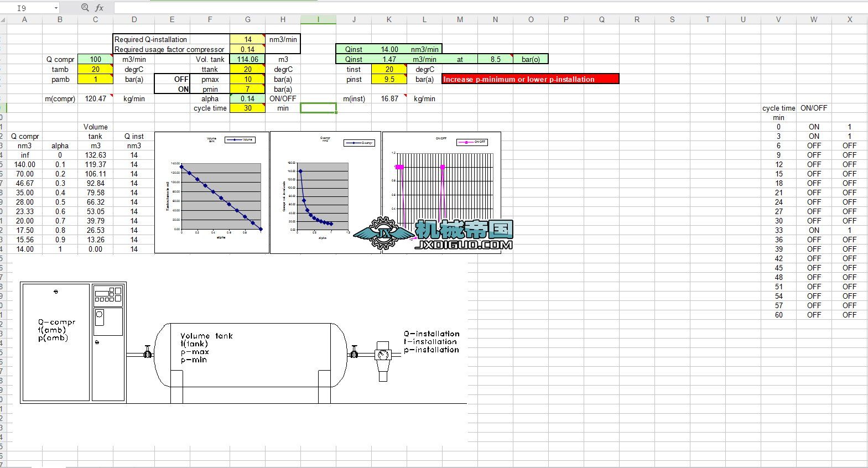Click the fx insert function icon

point(100,8)
